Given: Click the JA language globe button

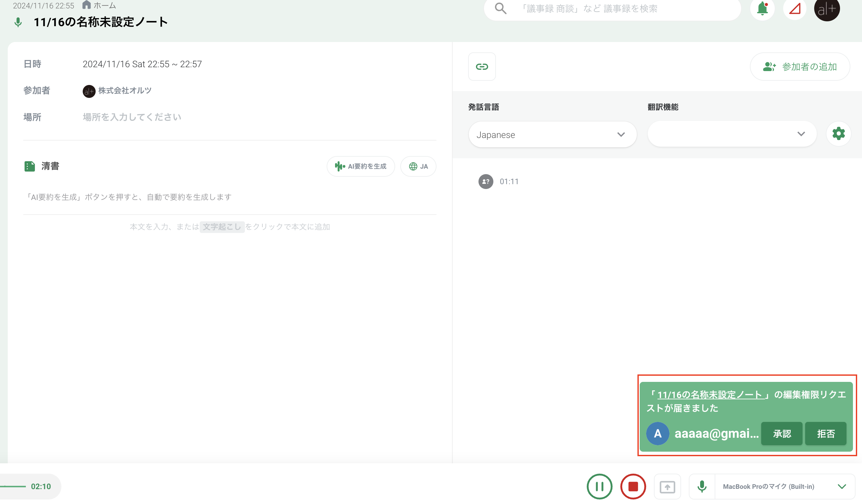Looking at the screenshot, I should click(x=418, y=166).
